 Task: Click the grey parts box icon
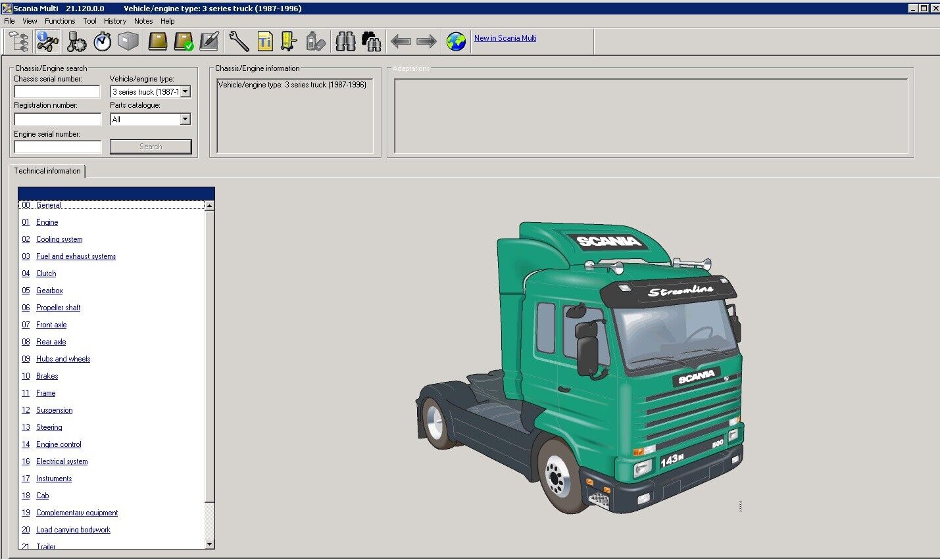tap(128, 42)
